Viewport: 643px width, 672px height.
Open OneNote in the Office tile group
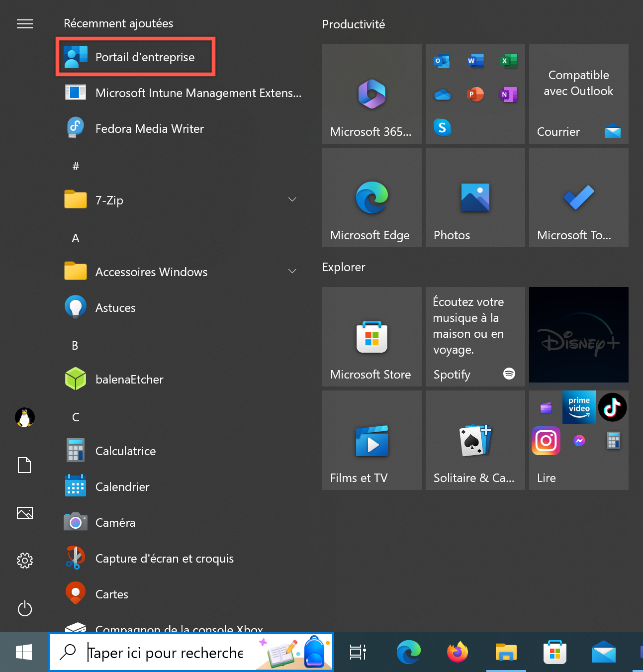click(509, 94)
